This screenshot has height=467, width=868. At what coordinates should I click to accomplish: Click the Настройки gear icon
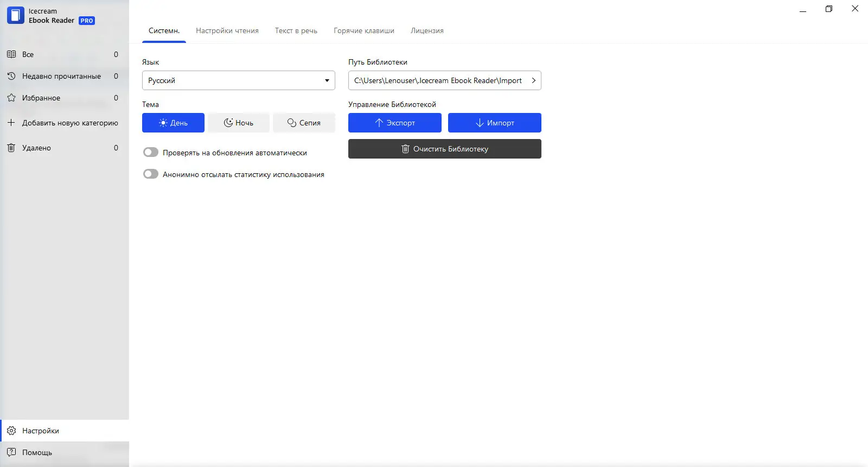coord(11,431)
